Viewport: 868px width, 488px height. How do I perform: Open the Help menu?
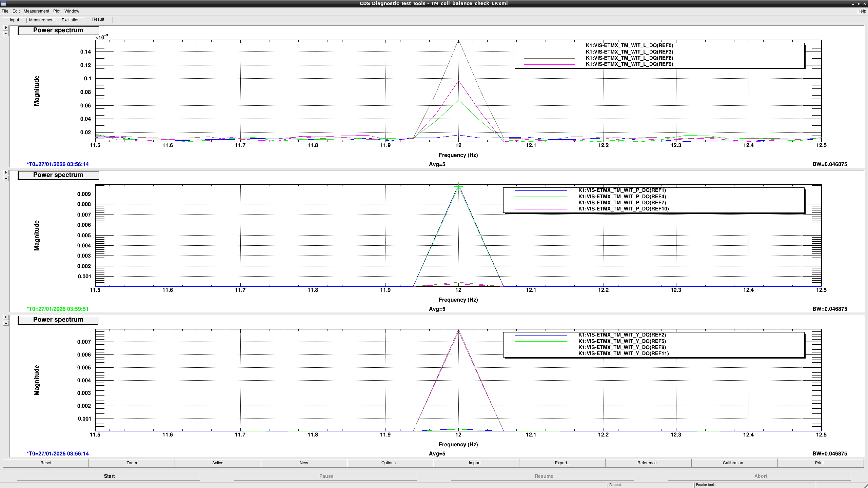point(862,11)
